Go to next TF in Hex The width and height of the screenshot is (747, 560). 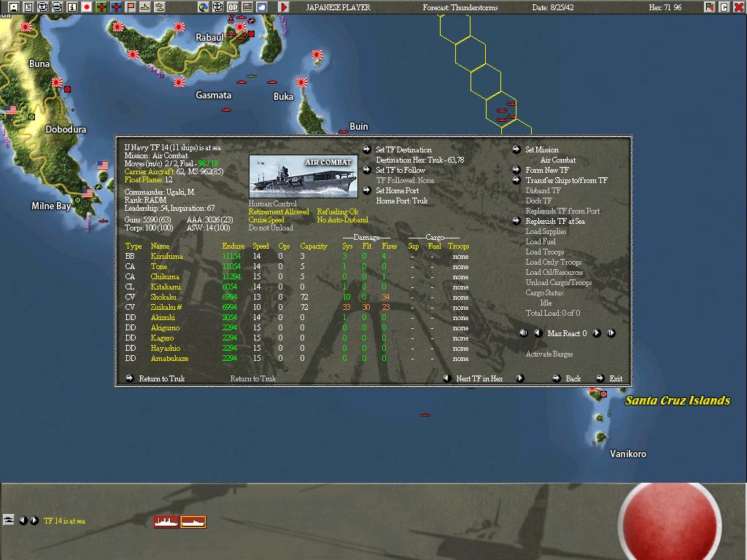519,378
